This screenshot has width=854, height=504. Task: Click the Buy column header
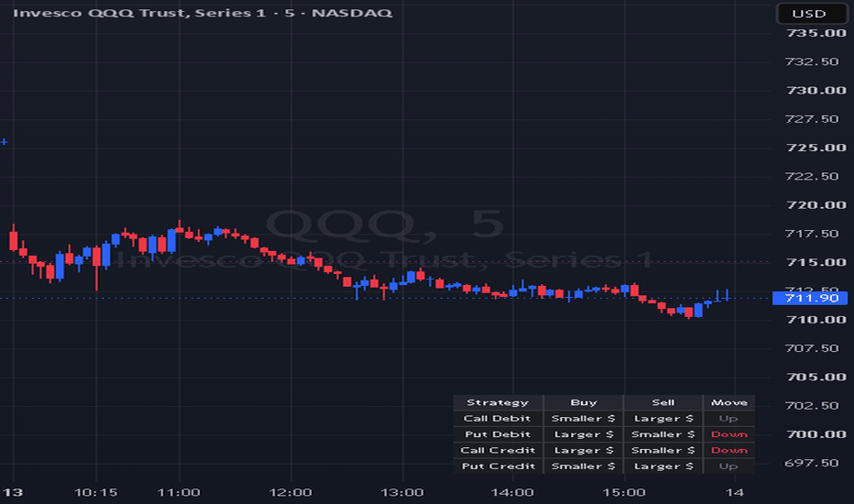584,402
